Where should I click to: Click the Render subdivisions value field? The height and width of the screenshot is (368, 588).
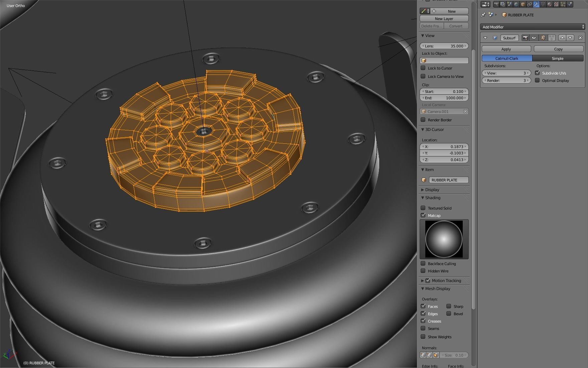click(506, 80)
